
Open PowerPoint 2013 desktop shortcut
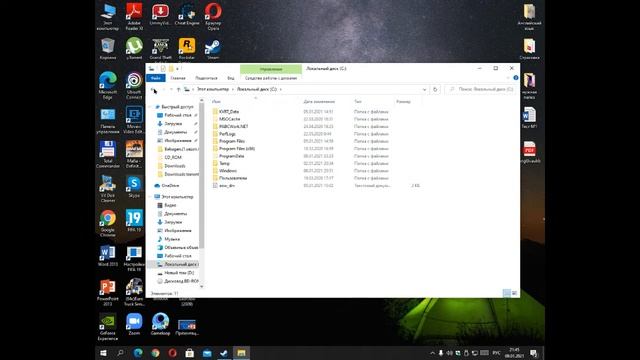tap(108, 292)
